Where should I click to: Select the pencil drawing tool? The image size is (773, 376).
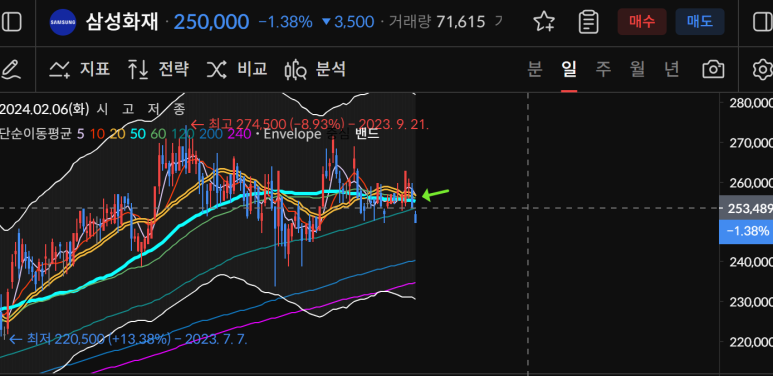(11, 69)
